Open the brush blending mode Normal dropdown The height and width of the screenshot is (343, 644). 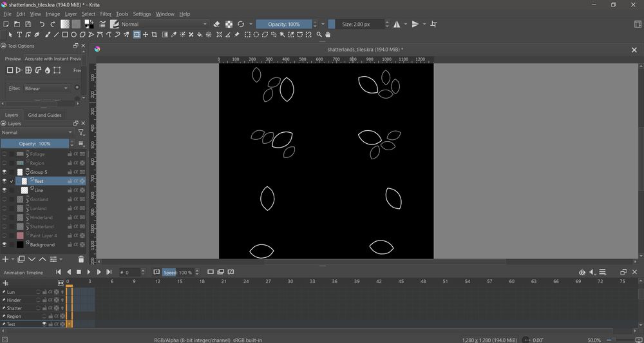165,24
